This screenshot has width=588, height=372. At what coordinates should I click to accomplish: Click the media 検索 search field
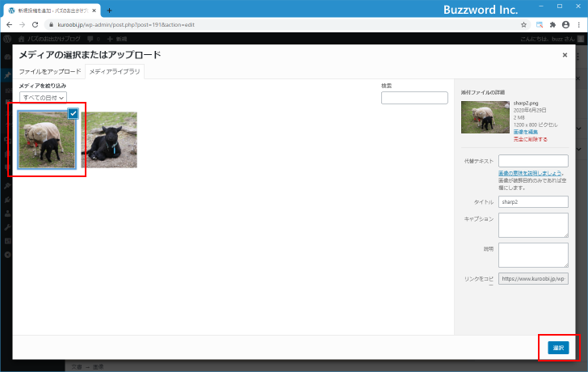click(414, 98)
